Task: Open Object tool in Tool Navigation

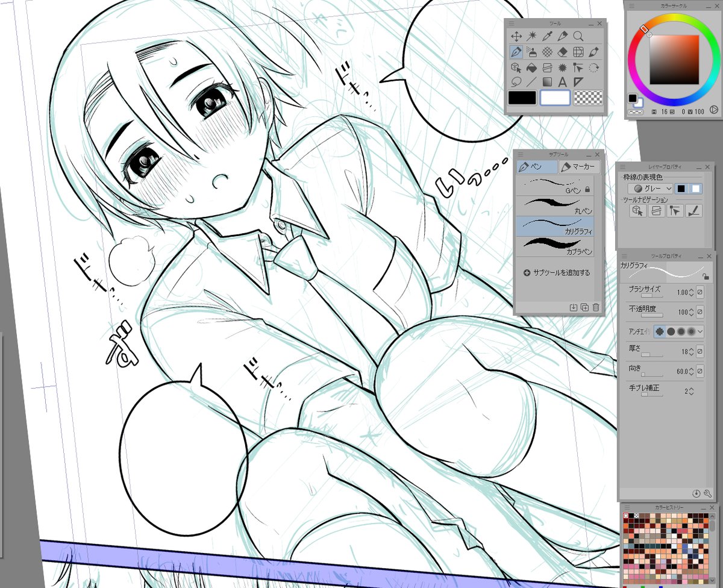Action: coord(639,210)
